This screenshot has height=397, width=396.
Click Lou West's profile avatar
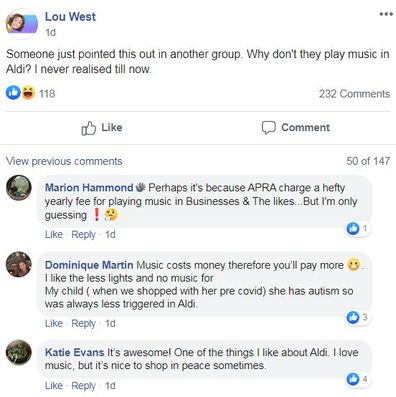tap(22, 24)
